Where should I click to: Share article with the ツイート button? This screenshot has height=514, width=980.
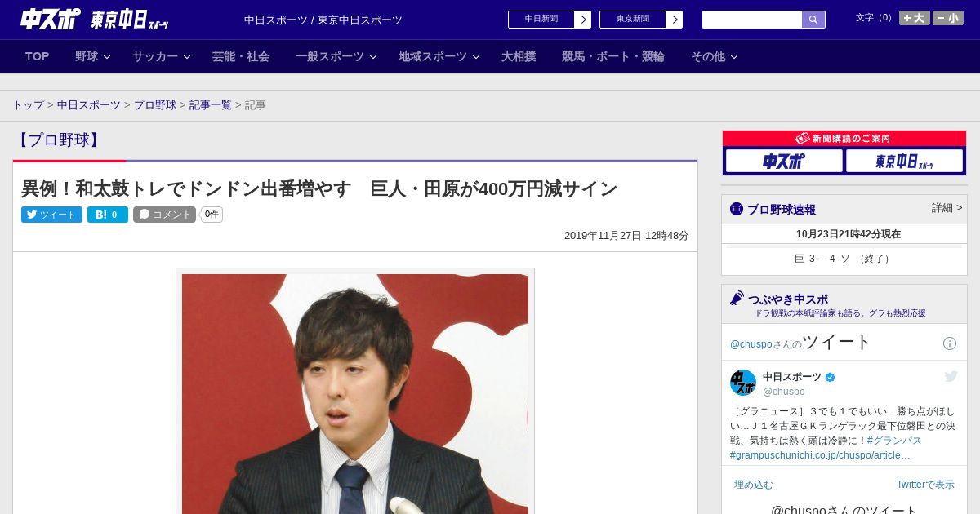51,215
